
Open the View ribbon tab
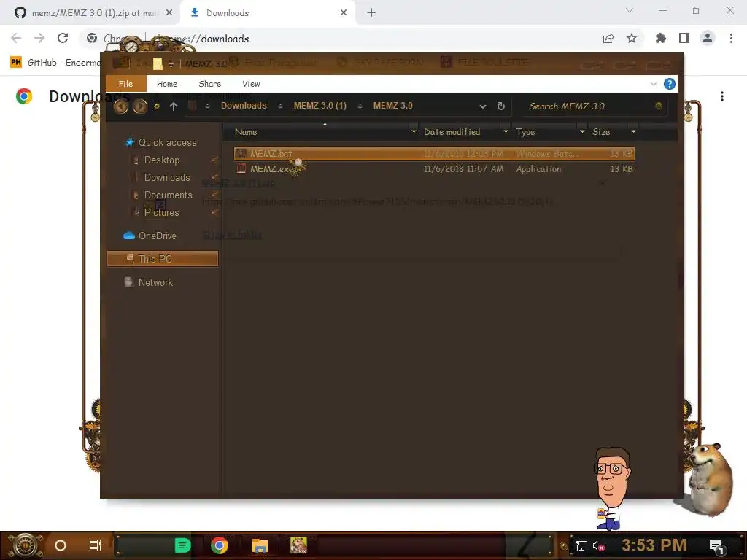click(251, 84)
